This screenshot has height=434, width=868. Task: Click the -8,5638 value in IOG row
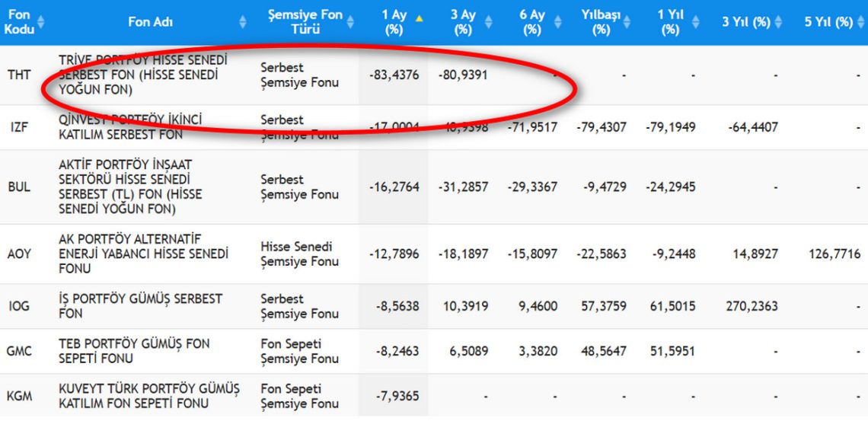pyautogui.click(x=397, y=306)
